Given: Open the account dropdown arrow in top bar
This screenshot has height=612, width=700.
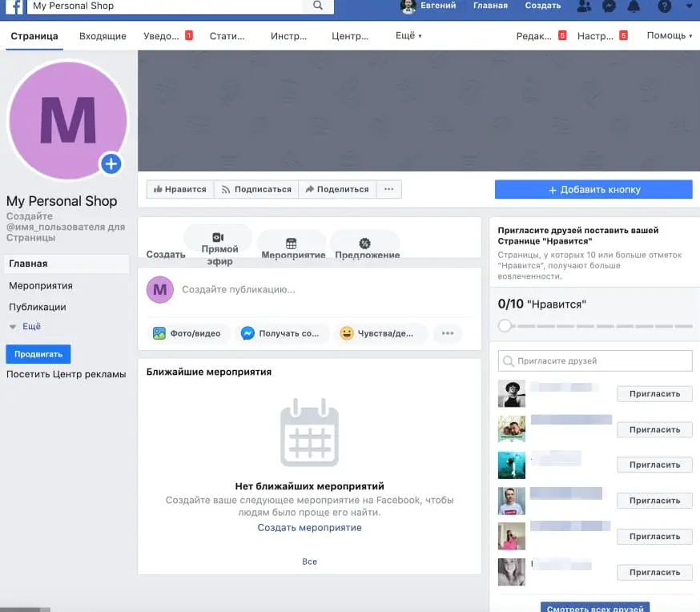Looking at the screenshot, I should 689,6.
